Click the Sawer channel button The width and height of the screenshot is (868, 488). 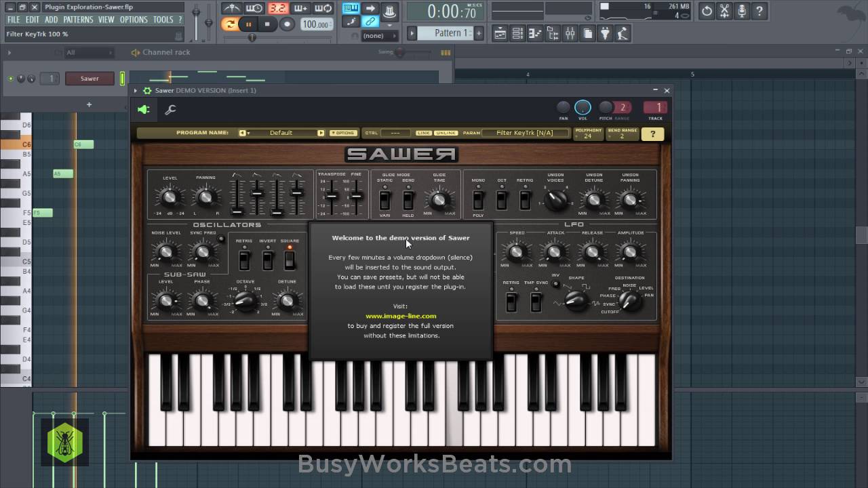click(x=90, y=79)
